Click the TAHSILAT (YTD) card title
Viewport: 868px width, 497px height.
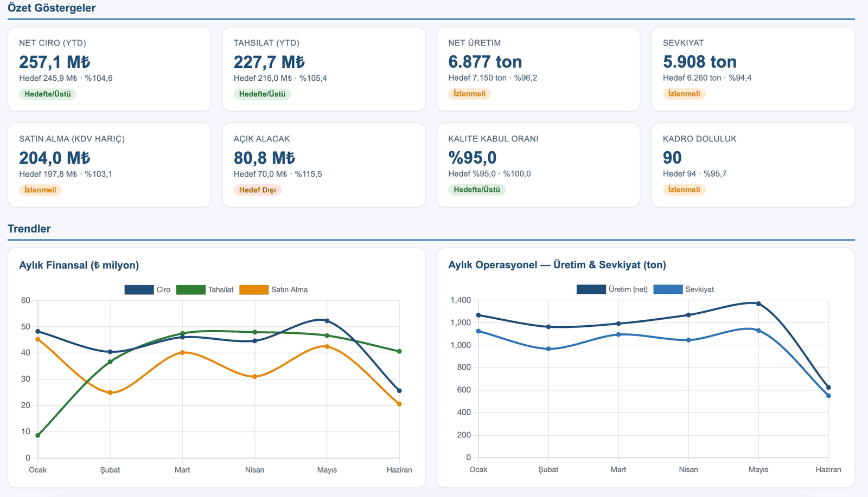[266, 43]
